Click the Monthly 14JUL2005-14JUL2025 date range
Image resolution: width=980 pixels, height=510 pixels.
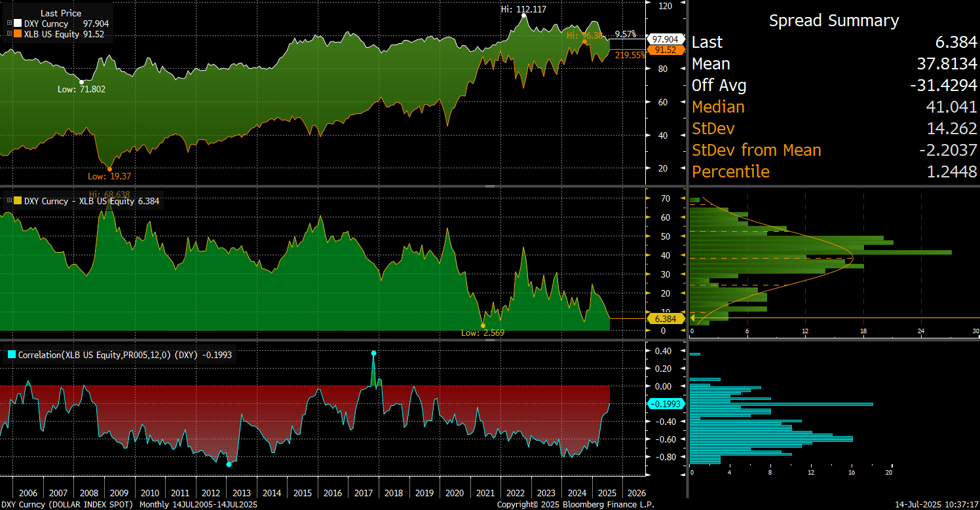198,505
